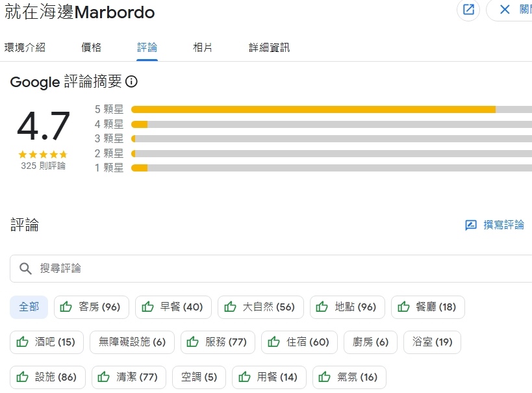Open the 價格 tab

[91, 47]
